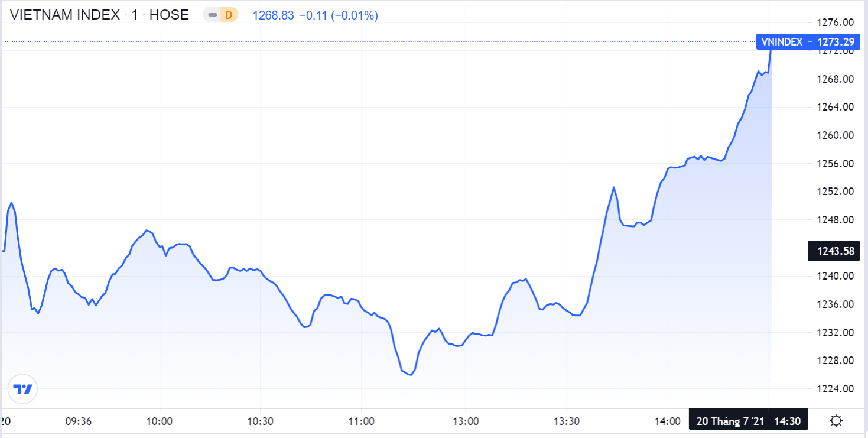The image size is (868, 438).
Task: Click the 11:00 time axis label
Action: click(x=361, y=421)
